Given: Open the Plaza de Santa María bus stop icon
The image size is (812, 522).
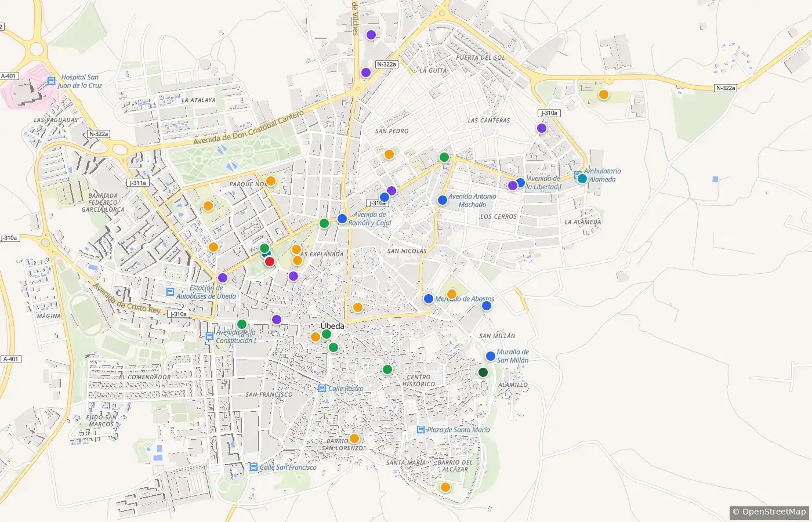Looking at the screenshot, I should click(421, 430).
